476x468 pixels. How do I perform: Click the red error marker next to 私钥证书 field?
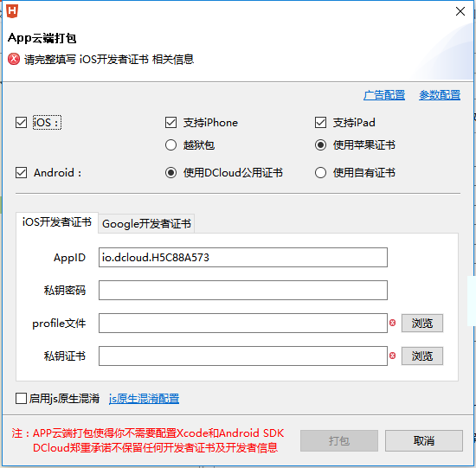click(393, 356)
